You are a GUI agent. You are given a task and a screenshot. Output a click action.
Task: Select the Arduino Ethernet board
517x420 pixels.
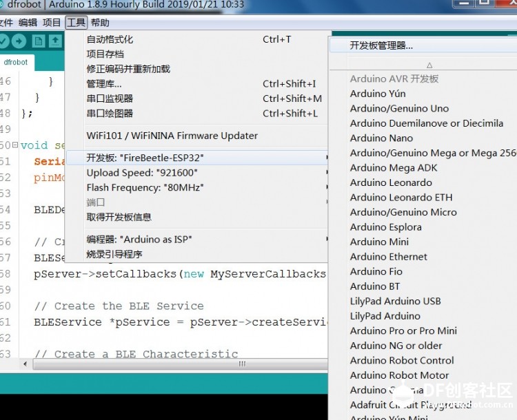coord(423,257)
